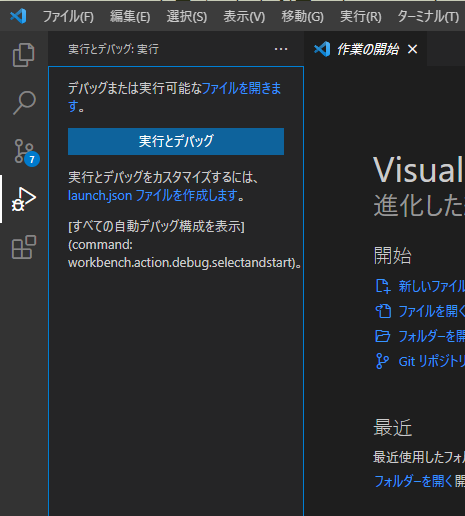Click the 実行とデバッグ blue button

tap(176, 141)
